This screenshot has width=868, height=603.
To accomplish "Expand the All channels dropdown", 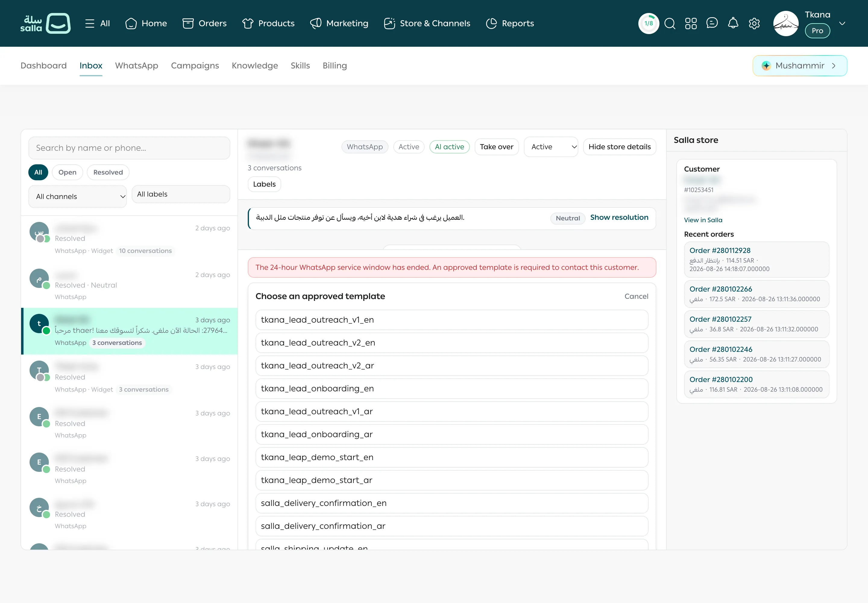I will [x=77, y=197].
